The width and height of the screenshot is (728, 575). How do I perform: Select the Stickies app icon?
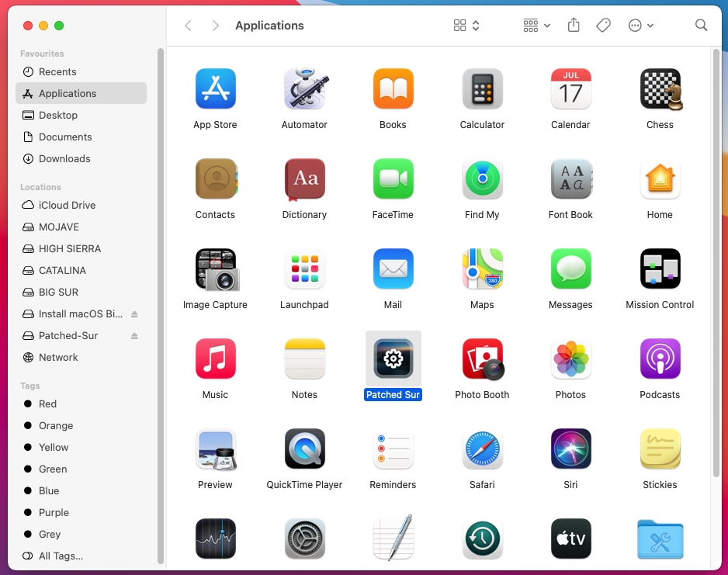coord(660,449)
